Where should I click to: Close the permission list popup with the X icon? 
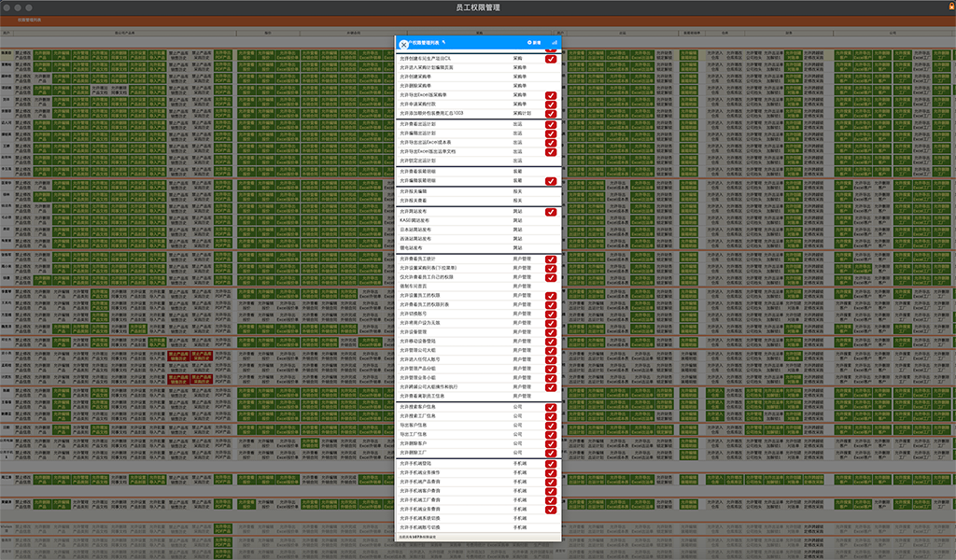tap(403, 45)
